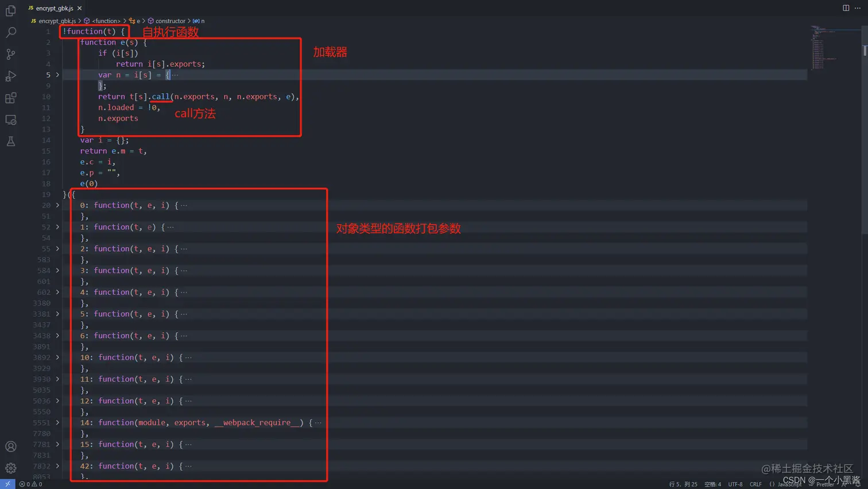The height and width of the screenshot is (489, 868).
Task: Open the Testing view flask icon
Action: (10, 141)
